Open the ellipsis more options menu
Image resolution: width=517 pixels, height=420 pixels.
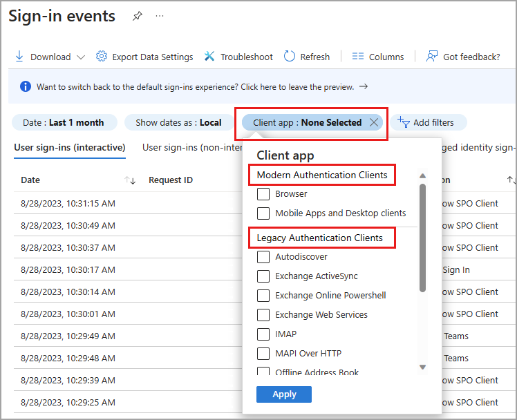pos(160,17)
